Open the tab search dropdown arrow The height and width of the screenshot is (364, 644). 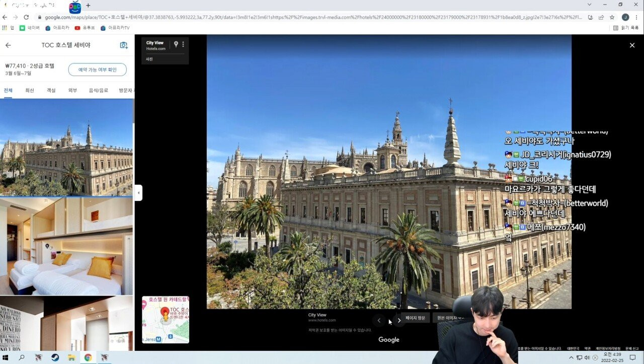click(590, 5)
